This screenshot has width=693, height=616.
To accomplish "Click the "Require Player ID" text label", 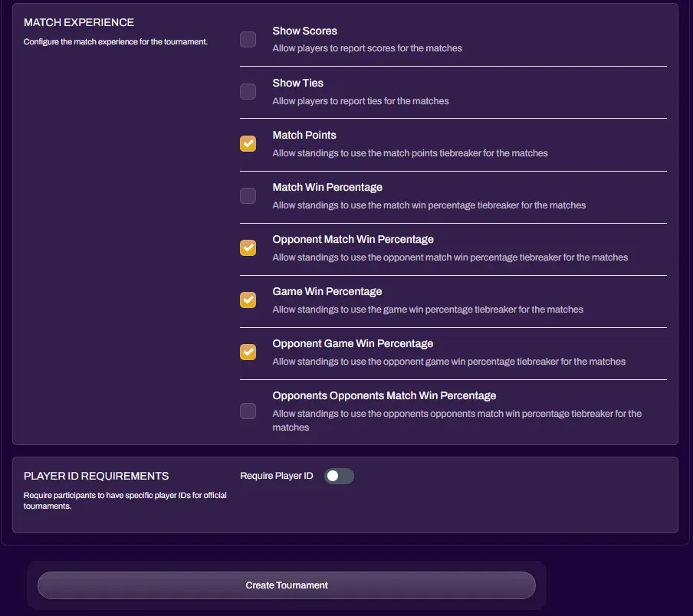I will point(277,476).
